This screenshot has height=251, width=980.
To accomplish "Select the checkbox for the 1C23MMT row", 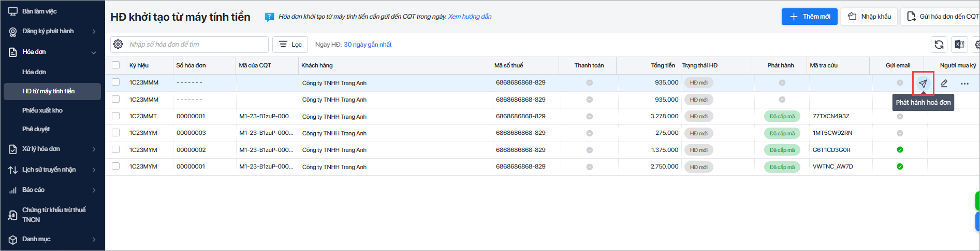I will click(115, 116).
